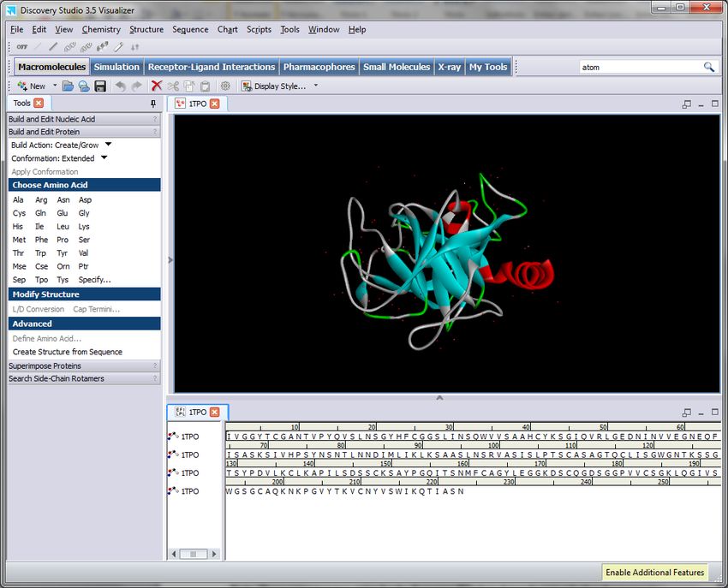Switch to the Simulation tab

point(116,67)
